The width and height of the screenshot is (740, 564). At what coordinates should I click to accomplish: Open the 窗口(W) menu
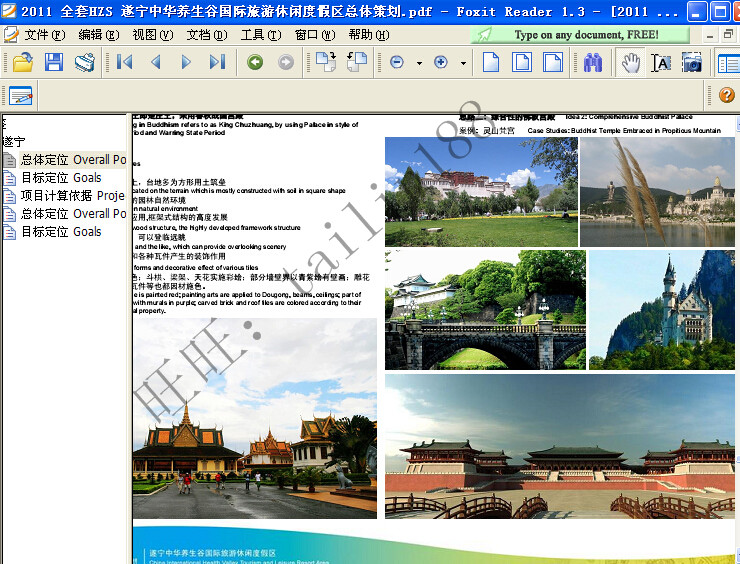pos(315,34)
